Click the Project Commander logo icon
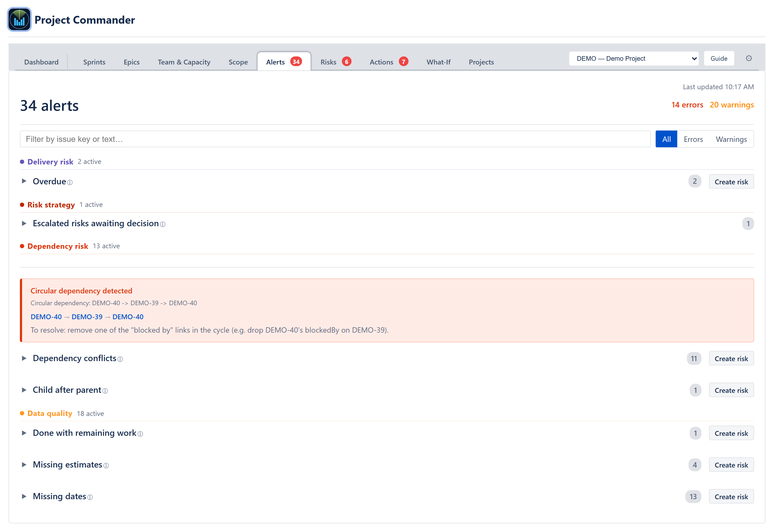Image resolution: width=774 pixels, height=532 pixels. [x=19, y=20]
